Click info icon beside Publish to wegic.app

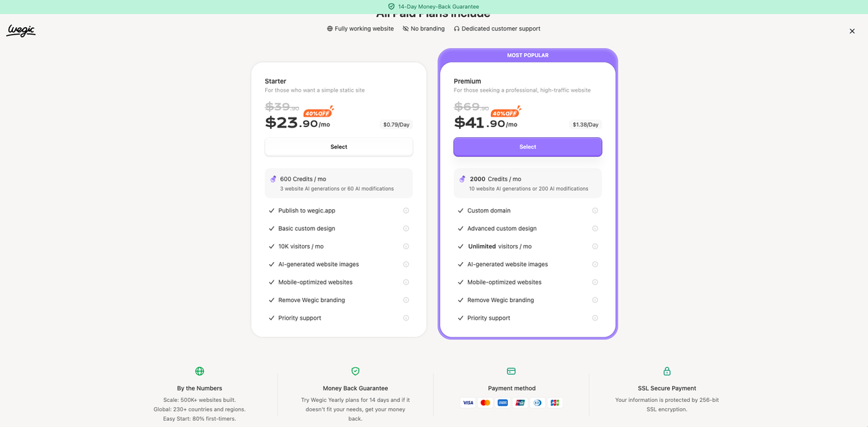click(406, 210)
